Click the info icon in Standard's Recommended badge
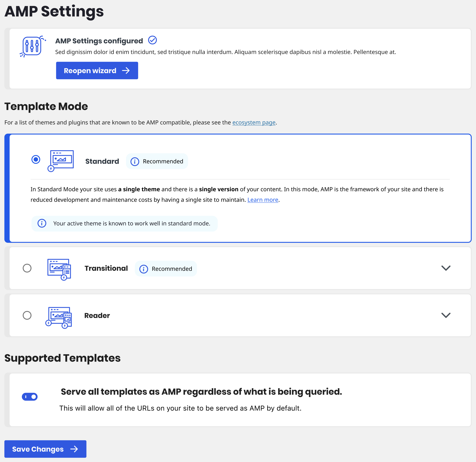476x462 pixels. pos(135,162)
